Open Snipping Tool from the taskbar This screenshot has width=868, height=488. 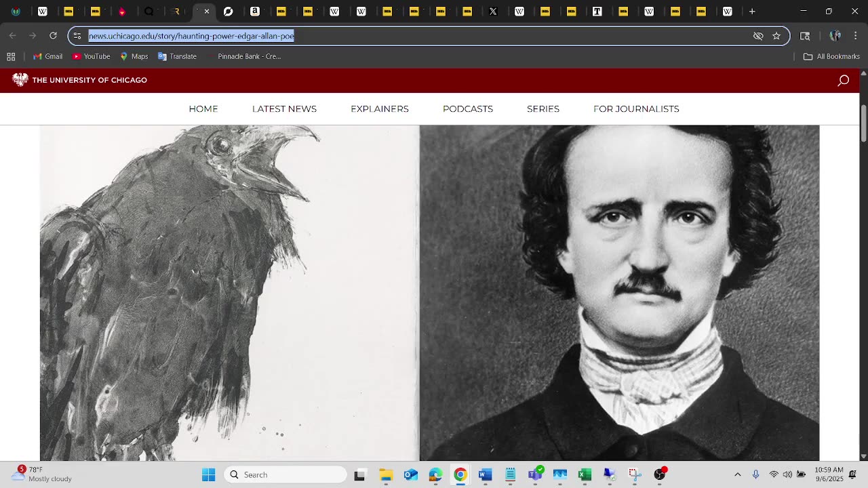point(634,474)
